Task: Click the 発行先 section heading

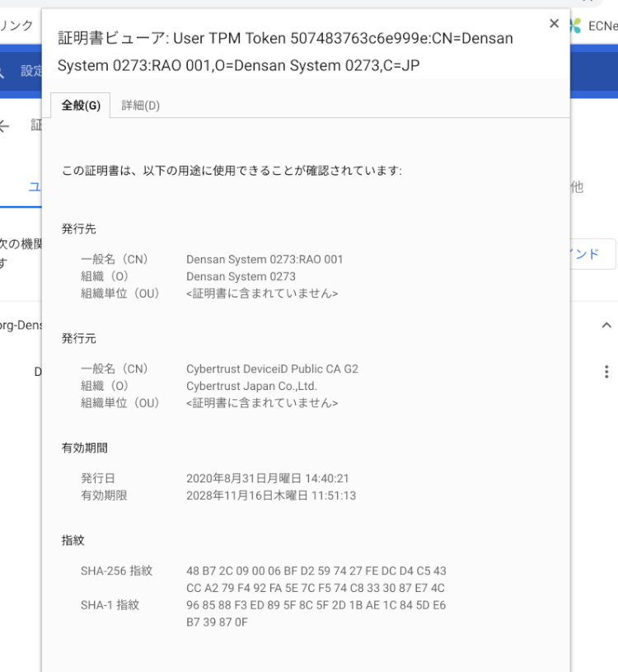Action: tap(79, 229)
